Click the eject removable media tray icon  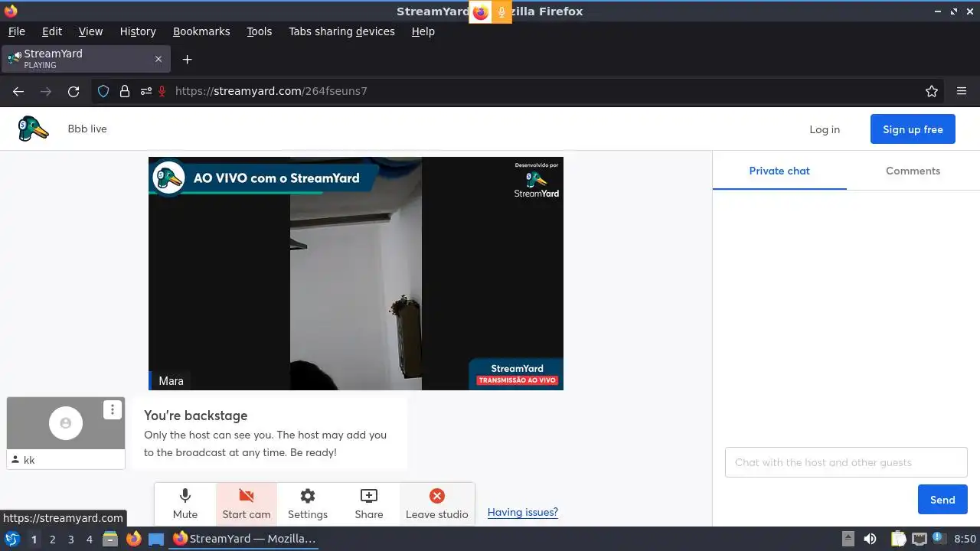click(848, 539)
